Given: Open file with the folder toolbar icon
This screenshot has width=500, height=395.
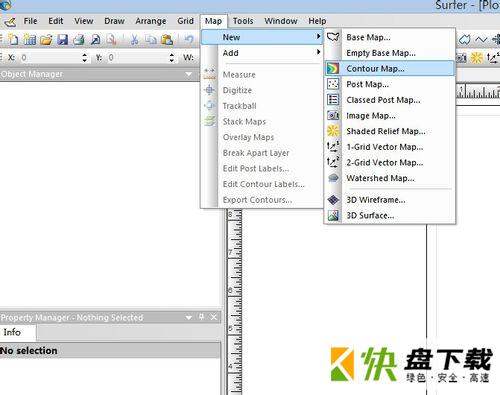Looking at the screenshot, I should pyautogui.click(x=46, y=40).
